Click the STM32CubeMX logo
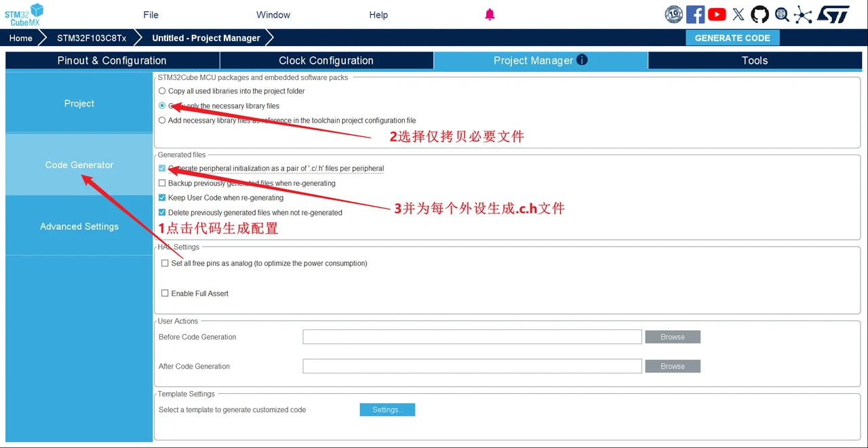This screenshot has height=448, width=868. pyautogui.click(x=24, y=14)
